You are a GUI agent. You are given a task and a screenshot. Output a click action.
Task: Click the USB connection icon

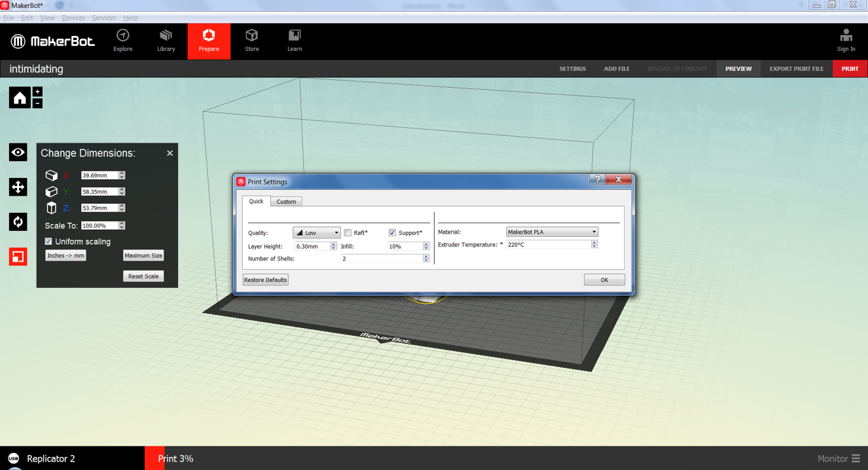(x=13, y=458)
